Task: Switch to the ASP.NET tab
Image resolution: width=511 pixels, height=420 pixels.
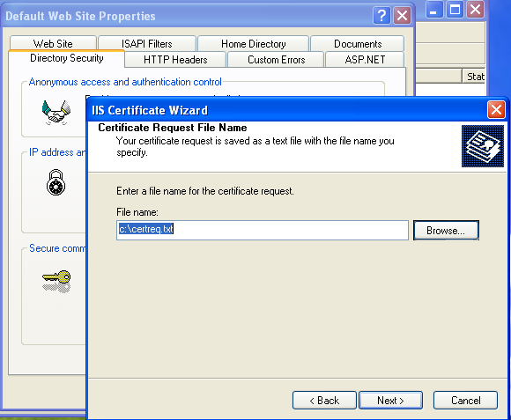Action: (365, 60)
